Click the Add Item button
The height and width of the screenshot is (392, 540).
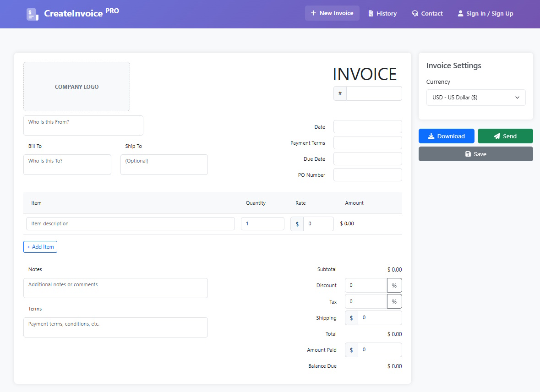[40, 246]
